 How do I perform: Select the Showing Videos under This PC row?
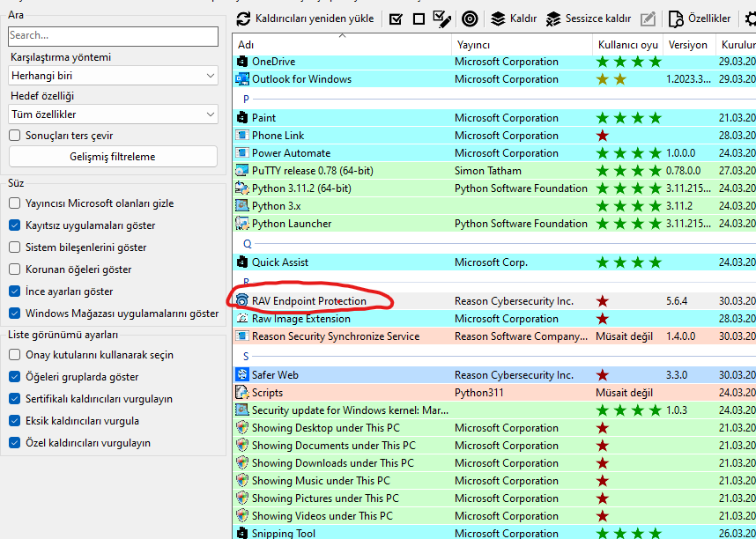[494, 516]
